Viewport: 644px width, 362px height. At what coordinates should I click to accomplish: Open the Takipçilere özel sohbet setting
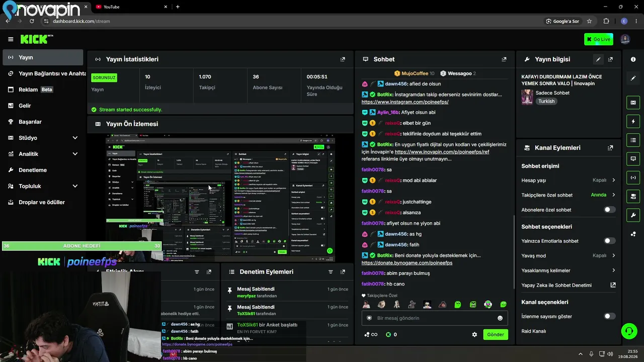point(569,195)
